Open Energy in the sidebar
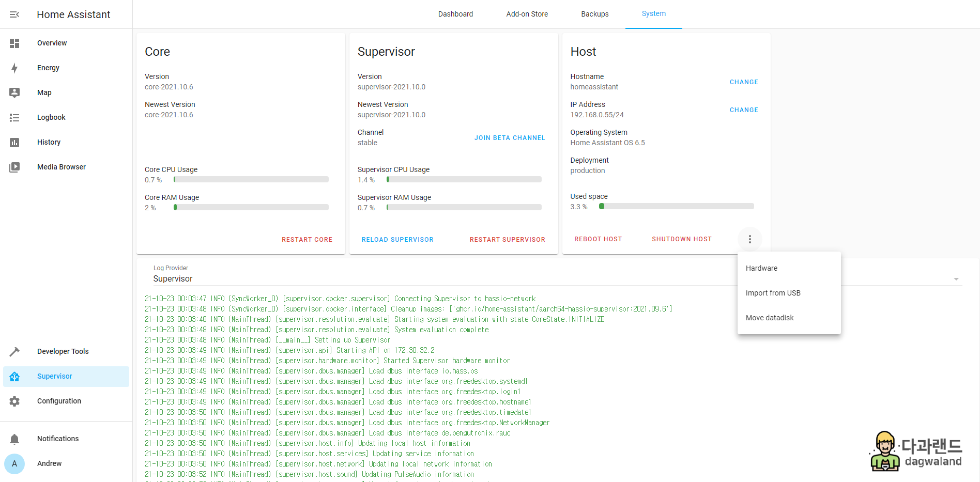This screenshot has height=482, width=980. tap(66, 68)
